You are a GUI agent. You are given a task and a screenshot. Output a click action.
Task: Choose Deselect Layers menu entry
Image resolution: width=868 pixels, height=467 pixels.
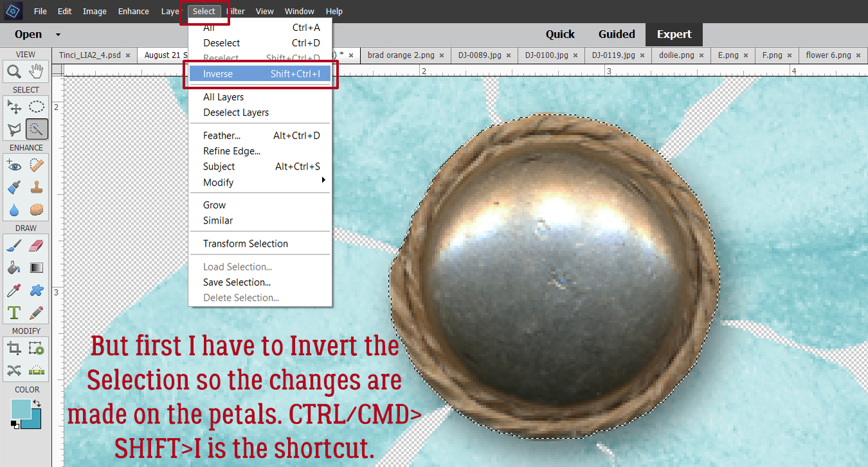260,112
